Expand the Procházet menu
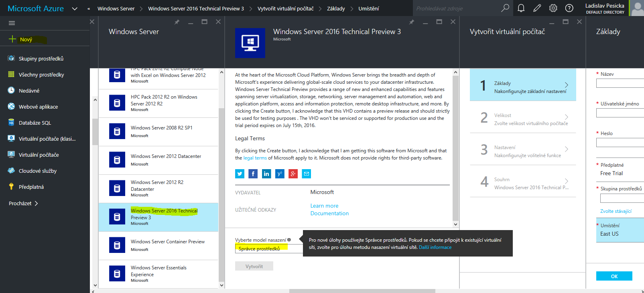This screenshot has height=293, width=644. (23, 203)
